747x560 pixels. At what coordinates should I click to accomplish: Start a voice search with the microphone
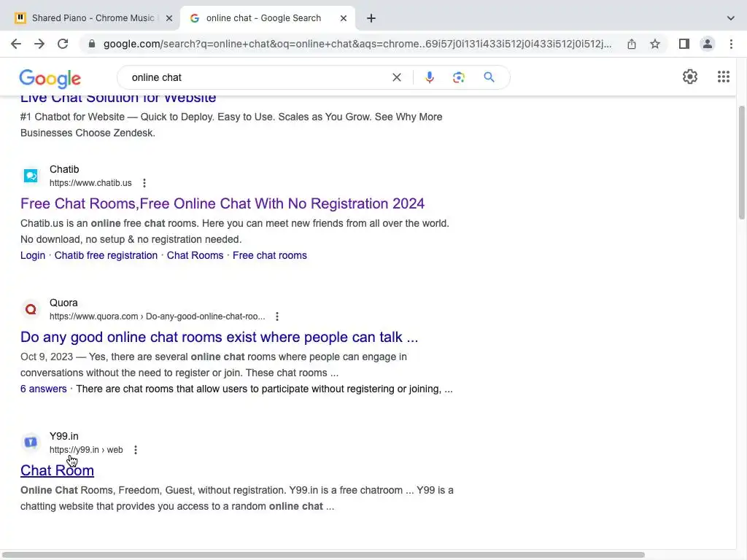coord(429,77)
